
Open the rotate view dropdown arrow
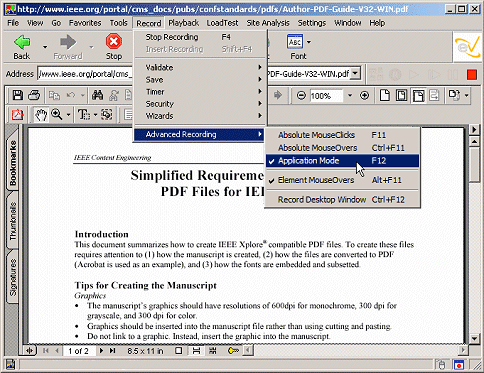click(466, 96)
